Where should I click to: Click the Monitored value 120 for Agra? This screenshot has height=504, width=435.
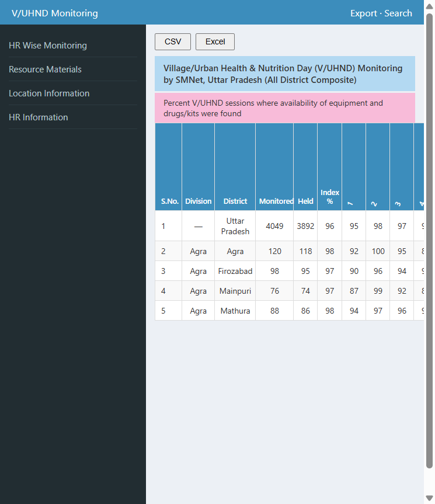[274, 251]
